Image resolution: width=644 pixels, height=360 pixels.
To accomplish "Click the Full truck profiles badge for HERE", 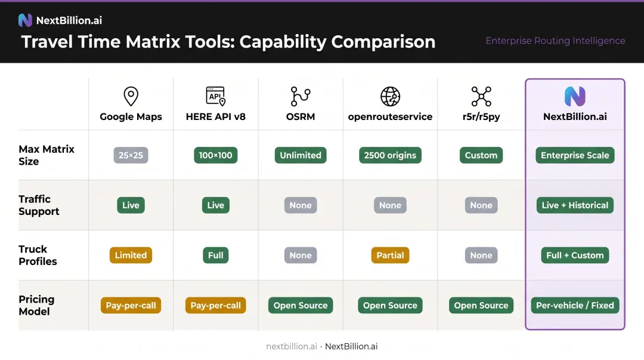I will tap(216, 255).
